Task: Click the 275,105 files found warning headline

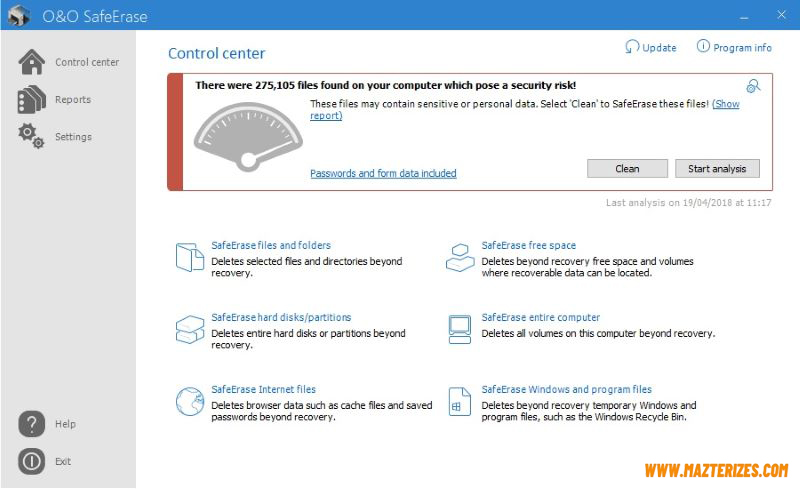Action: (x=386, y=85)
